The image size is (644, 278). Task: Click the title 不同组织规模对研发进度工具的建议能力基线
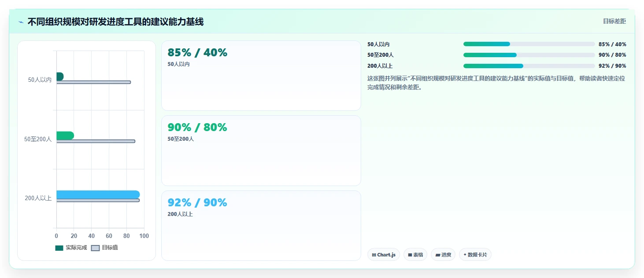(115, 22)
